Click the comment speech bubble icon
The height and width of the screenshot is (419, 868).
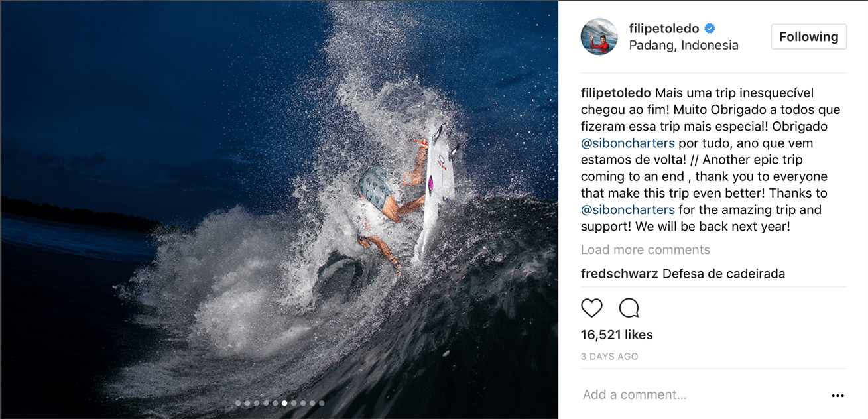tap(629, 308)
